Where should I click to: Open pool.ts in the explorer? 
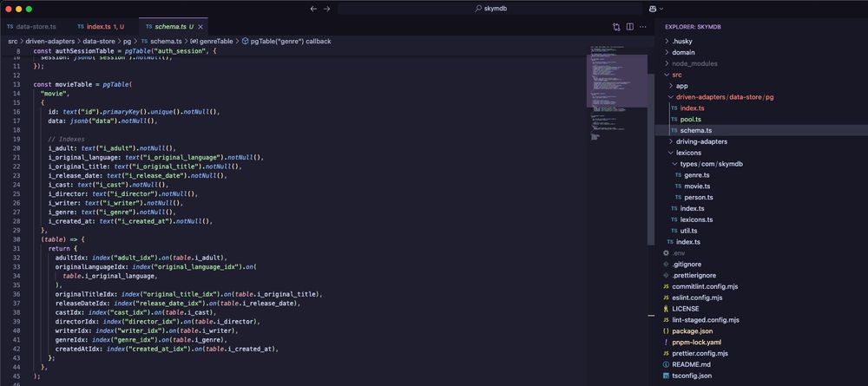tap(690, 119)
